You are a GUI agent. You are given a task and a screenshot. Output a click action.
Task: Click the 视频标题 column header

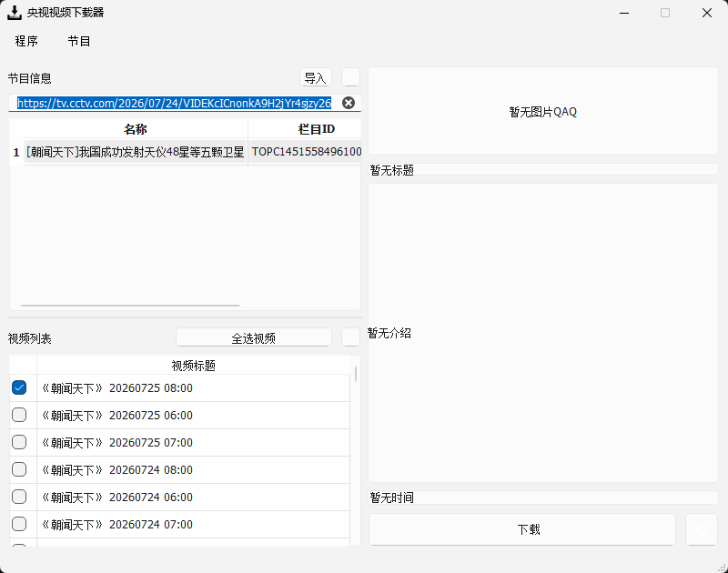coord(193,365)
